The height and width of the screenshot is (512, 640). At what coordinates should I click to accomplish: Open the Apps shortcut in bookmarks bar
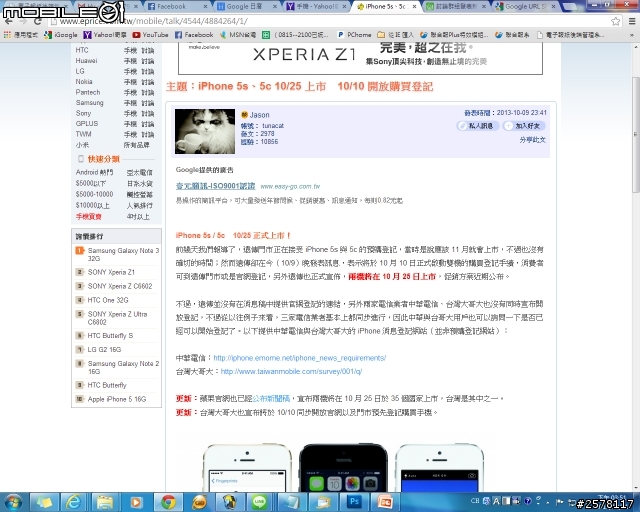tap(20, 35)
